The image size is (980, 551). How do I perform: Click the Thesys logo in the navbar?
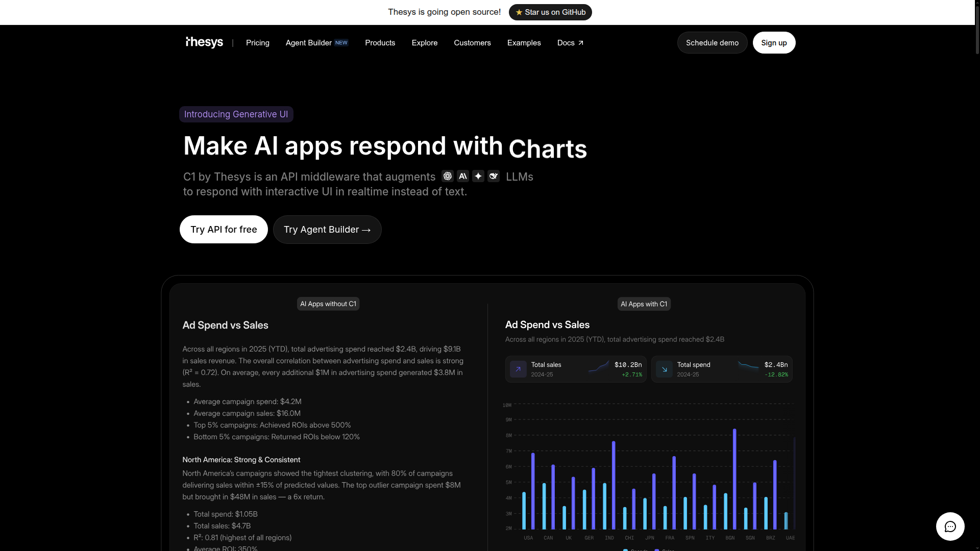(x=204, y=42)
